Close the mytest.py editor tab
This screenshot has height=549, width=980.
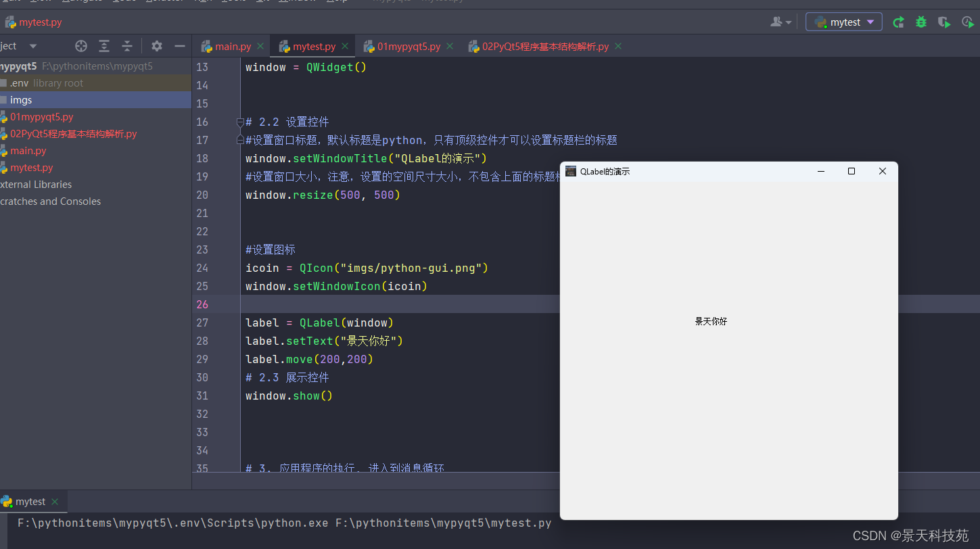345,47
